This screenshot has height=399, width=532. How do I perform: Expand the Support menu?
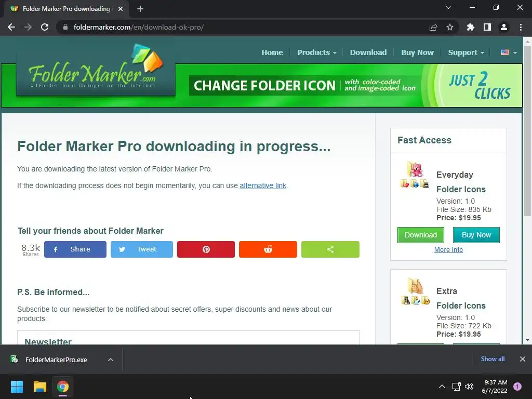pos(466,52)
